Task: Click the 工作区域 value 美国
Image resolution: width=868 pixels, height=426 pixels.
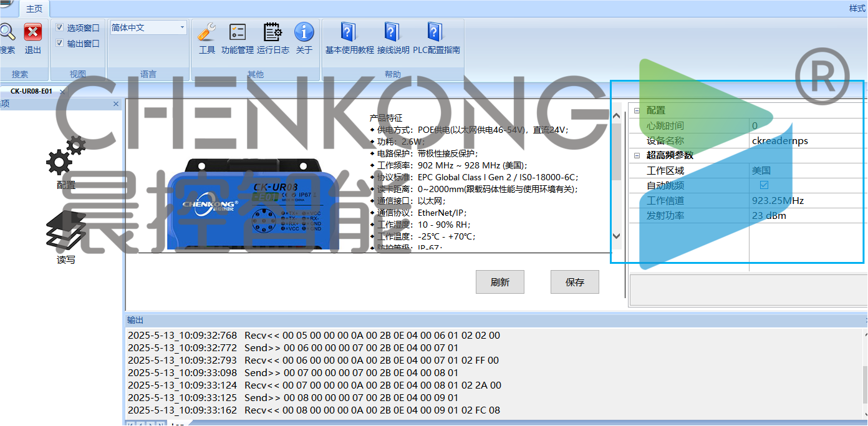Action: click(808, 170)
